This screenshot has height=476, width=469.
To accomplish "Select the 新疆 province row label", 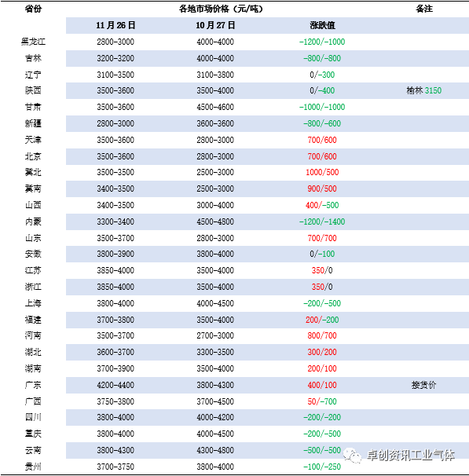I will pos(33,123).
